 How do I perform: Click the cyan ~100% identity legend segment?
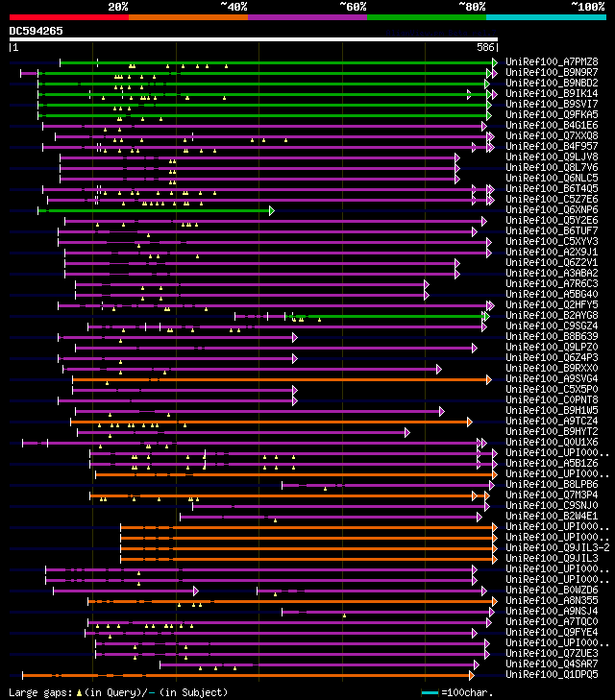click(x=546, y=17)
